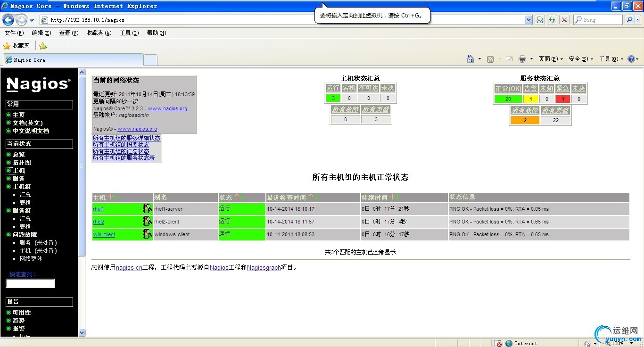Open the 帮助(H) menu
The image size is (644, 347).
point(157,33)
